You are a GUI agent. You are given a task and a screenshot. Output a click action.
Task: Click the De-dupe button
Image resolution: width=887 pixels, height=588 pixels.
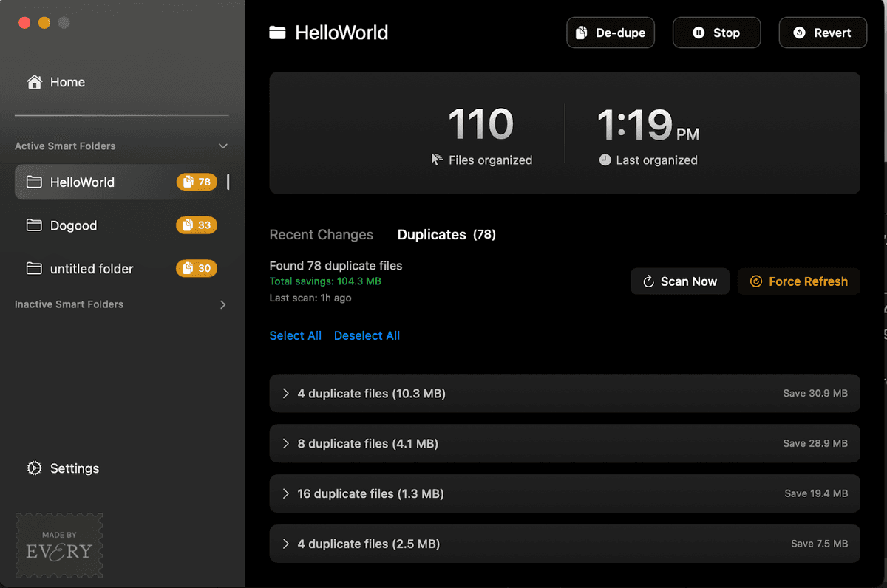point(611,33)
